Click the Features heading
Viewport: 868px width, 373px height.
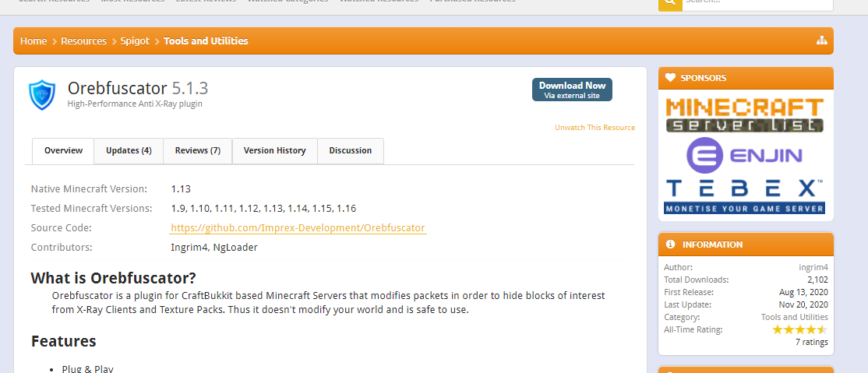pyautogui.click(x=64, y=341)
